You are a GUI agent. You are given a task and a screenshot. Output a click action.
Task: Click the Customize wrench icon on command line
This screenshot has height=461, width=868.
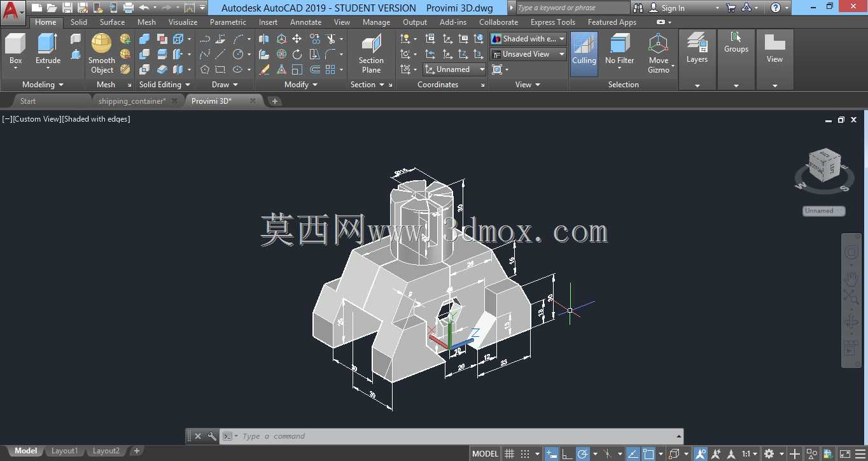(x=212, y=436)
